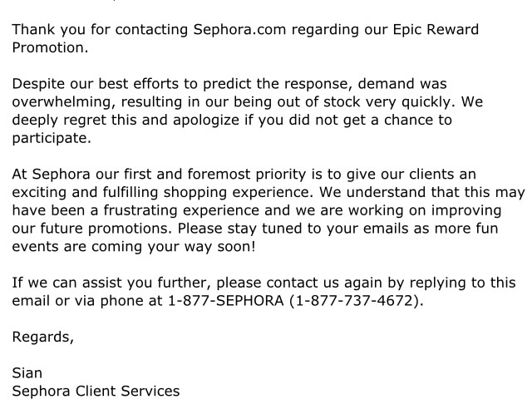Viewport: 532px width, 414px height.
Task: Click the phrase frustrating experience
Action: (181, 210)
